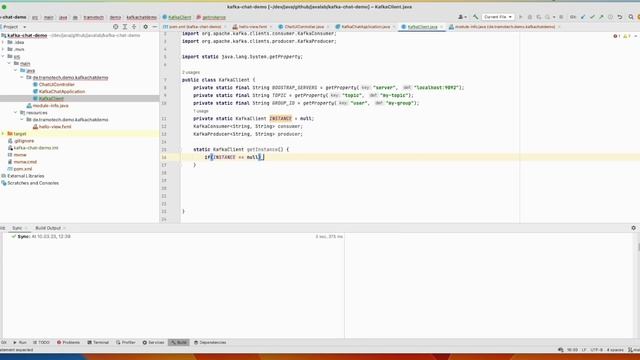Collapse the src folder in project tree
The height and width of the screenshot is (360, 640).
click(x=3, y=56)
